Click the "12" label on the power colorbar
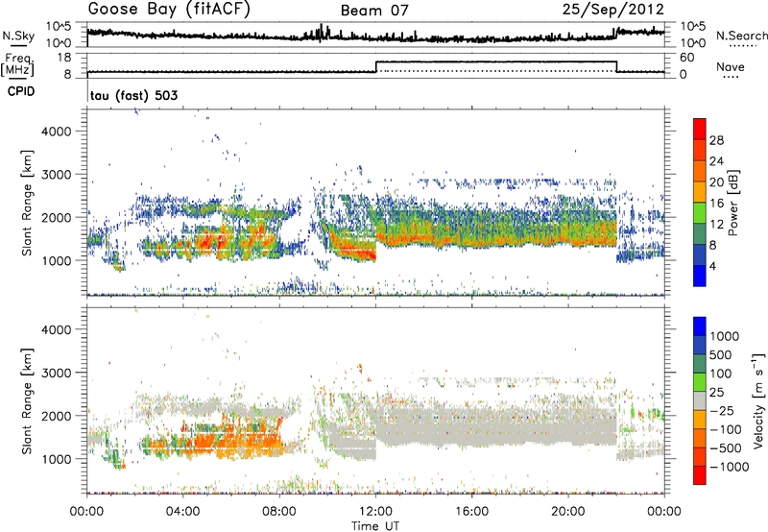Screen dimensions: 768x532 (x=716, y=225)
